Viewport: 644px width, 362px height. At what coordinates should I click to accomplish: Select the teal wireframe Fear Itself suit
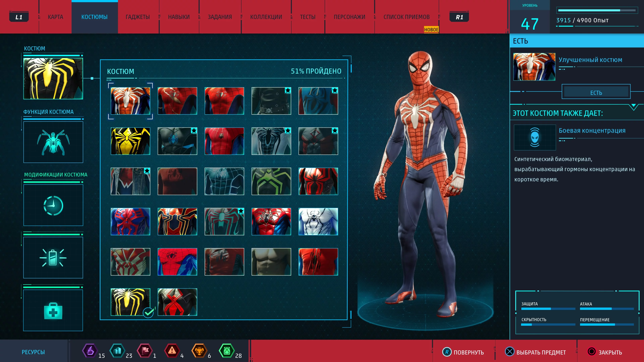[x=224, y=181]
